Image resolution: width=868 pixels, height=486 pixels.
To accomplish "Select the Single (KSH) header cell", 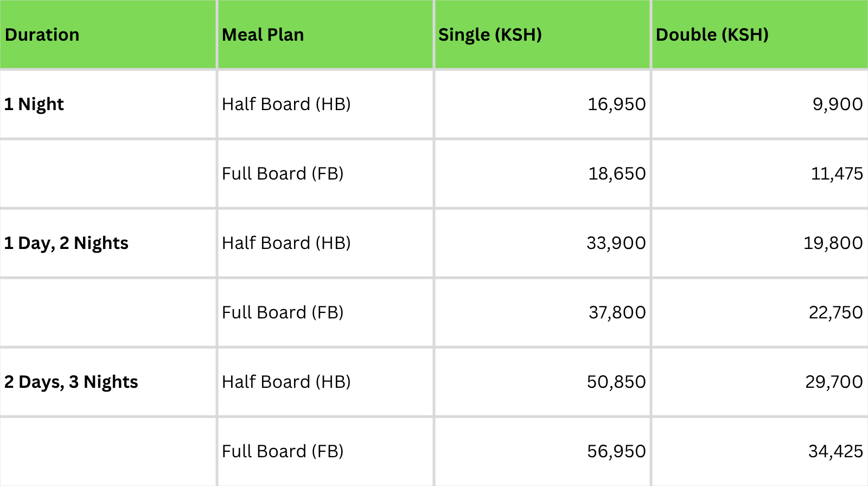I will click(490, 35).
